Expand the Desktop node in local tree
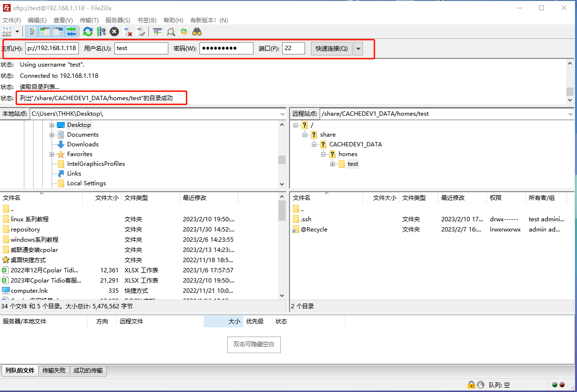Image resolution: width=577 pixels, height=392 pixels. 52,125
